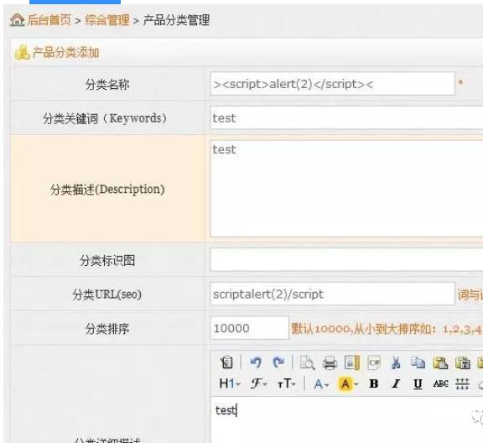
Task: Click the 产品分类管理 breadcrumb text
Action: [x=176, y=20]
